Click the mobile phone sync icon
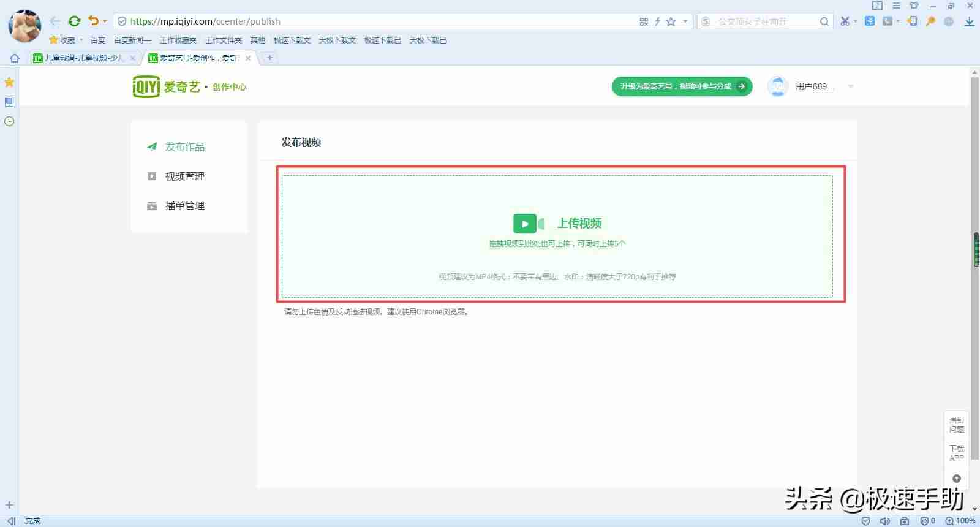 (913, 21)
